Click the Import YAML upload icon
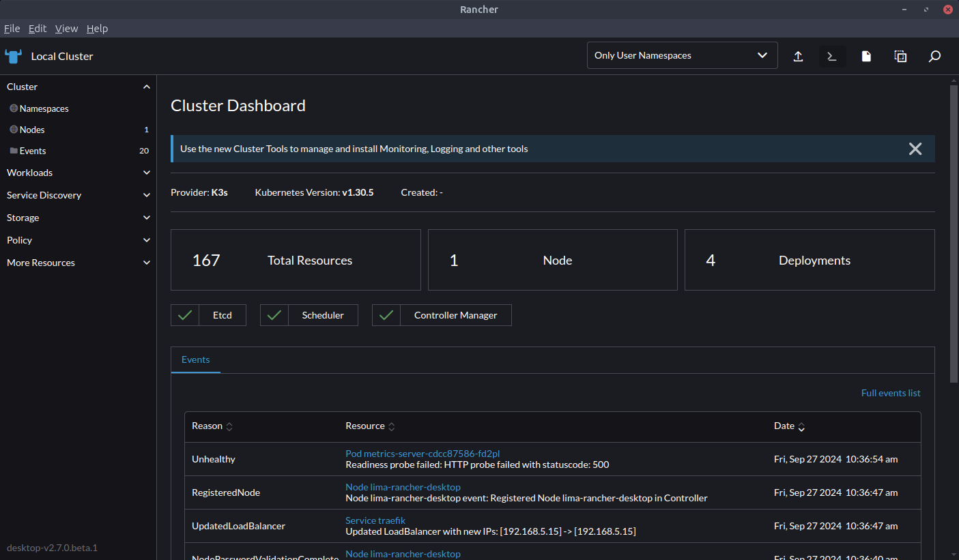959x560 pixels. click(x=798, y=56)
